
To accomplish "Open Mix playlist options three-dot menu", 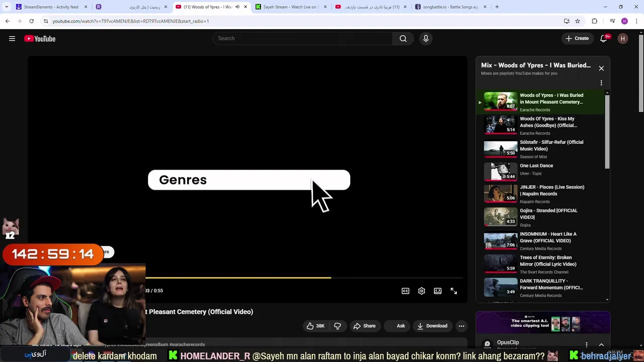I will tap(601, 83).
